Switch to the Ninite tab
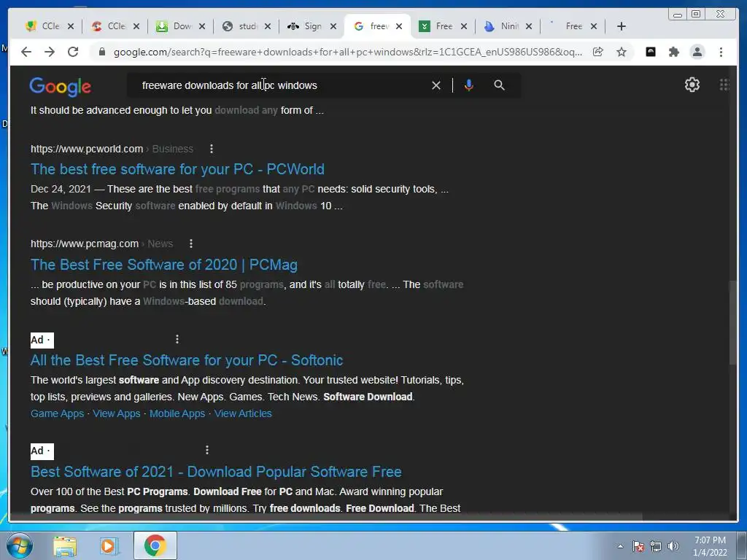 (503, 26)
